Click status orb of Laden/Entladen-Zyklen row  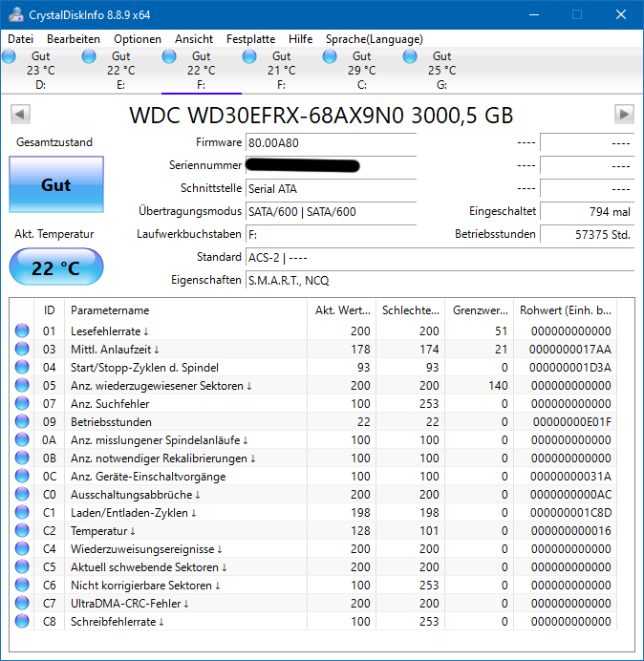(22, 512)
